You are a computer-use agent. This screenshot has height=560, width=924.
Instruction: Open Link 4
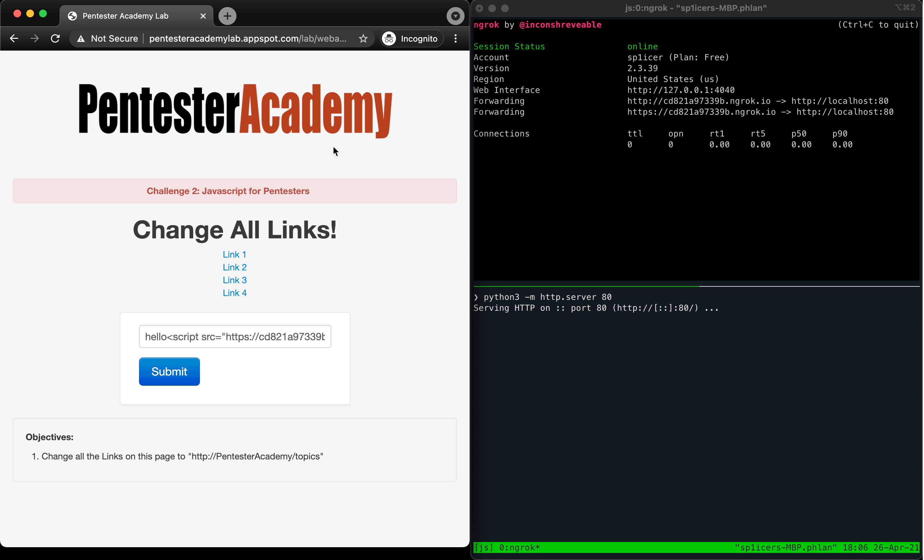(x=235, y=293)
